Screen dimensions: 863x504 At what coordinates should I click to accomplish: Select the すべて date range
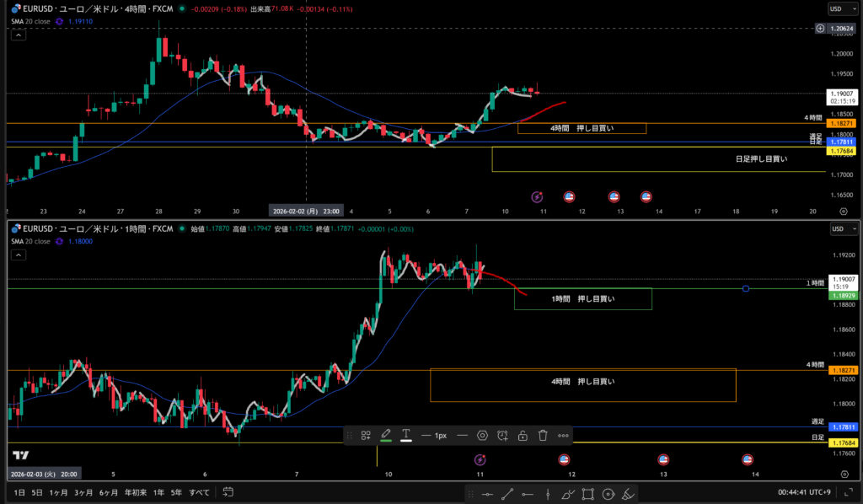coord(199,492)
